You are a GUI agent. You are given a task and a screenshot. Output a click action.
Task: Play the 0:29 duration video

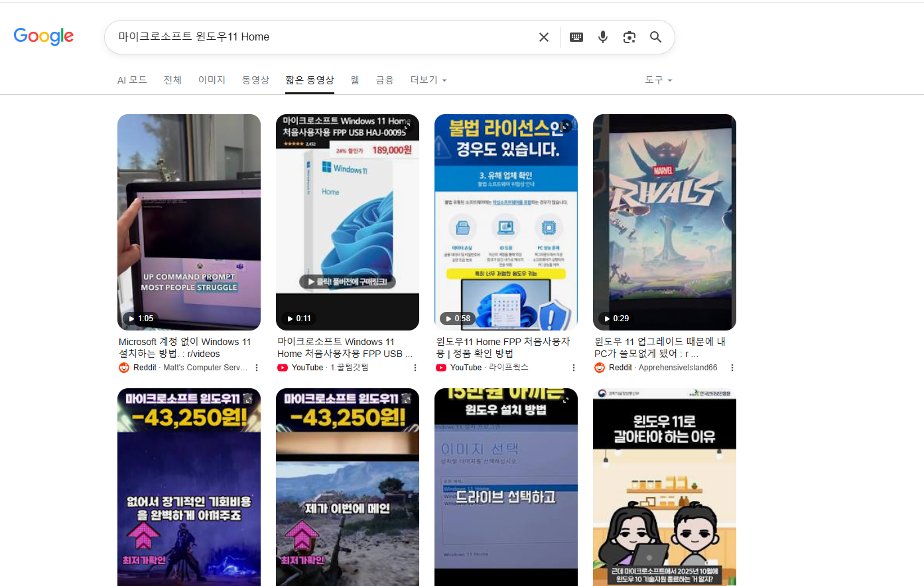[616, 319]
